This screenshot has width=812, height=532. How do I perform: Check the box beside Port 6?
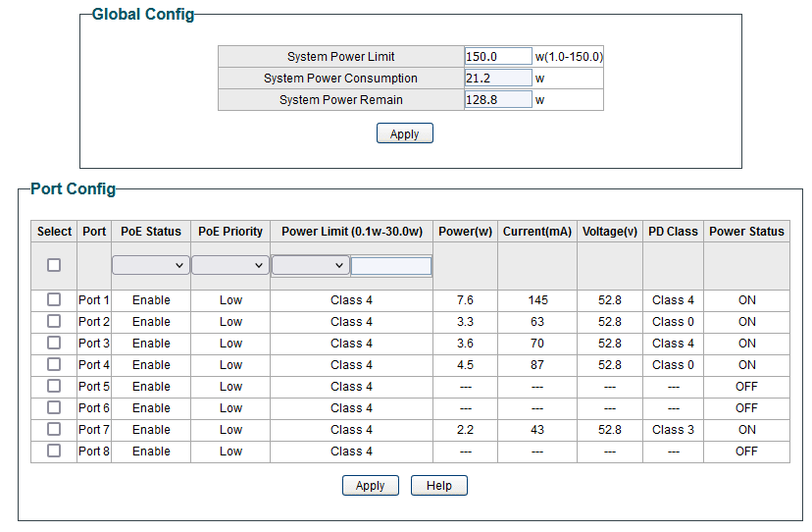(x=54, y=407)
